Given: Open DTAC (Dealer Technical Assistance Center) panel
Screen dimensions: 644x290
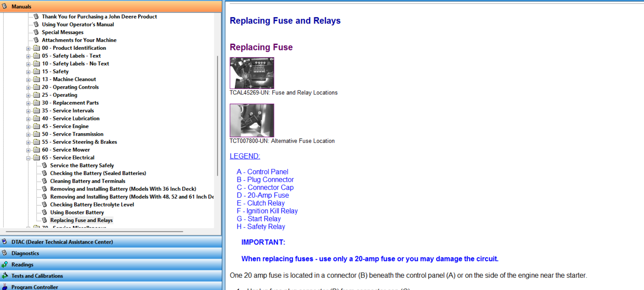Looking at the screenshot, I should coord(111,242).
